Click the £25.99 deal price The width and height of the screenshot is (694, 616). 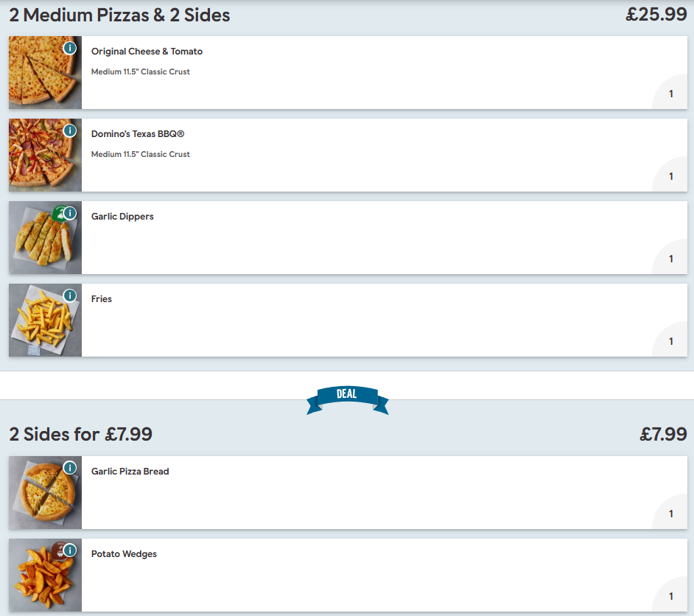[x=656, y=15]
